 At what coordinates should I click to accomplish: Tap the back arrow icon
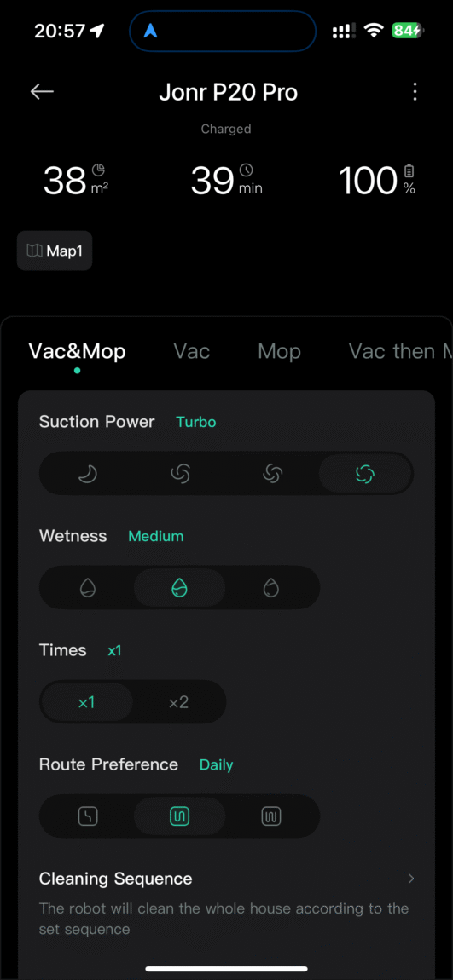pyautogui.click(x=42, y=92)
